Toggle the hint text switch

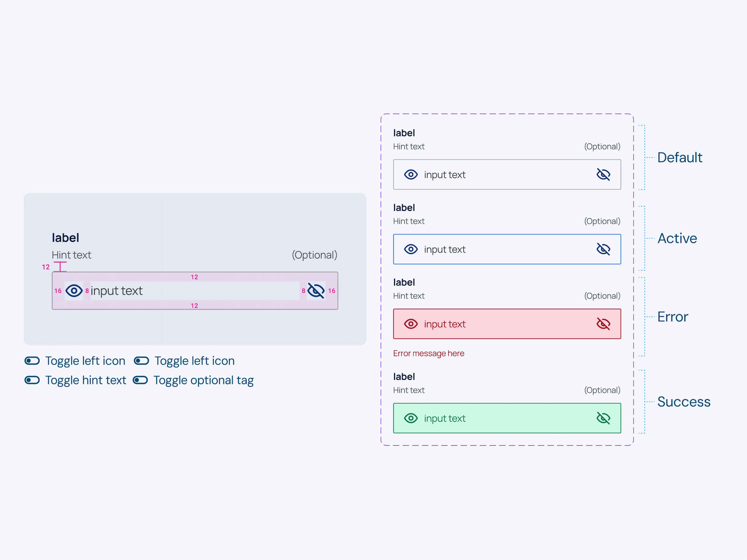point(32,380)
